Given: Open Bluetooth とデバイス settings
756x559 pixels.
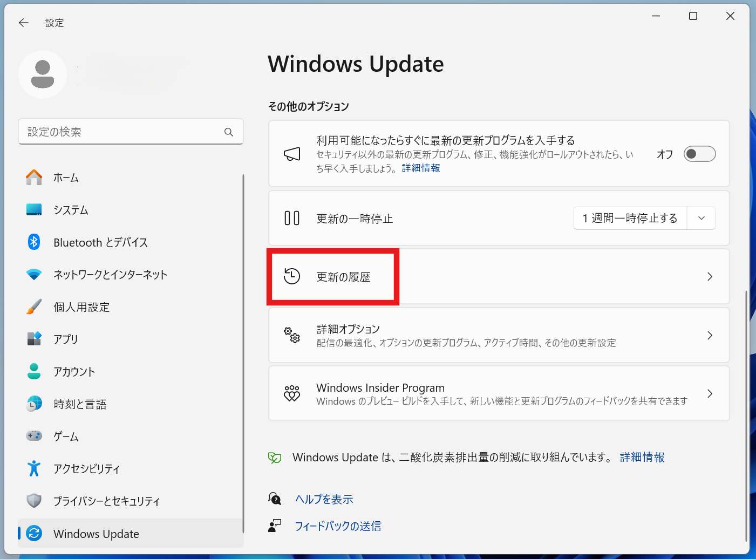Looking at the screenshot, I should (131, 242).
